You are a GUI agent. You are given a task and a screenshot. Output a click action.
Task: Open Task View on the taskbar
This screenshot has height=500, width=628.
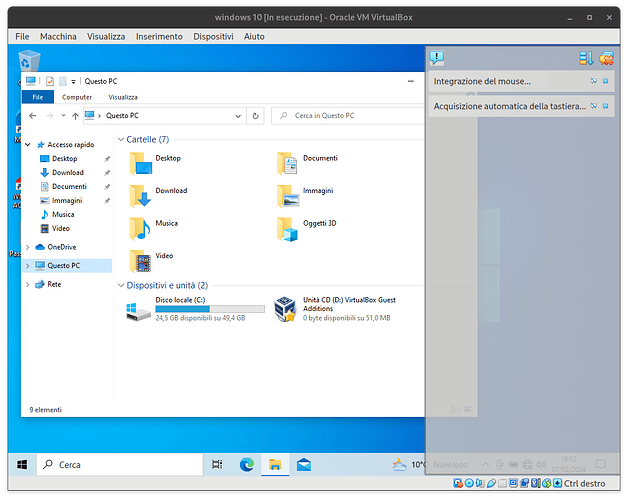tap(217, 465)
